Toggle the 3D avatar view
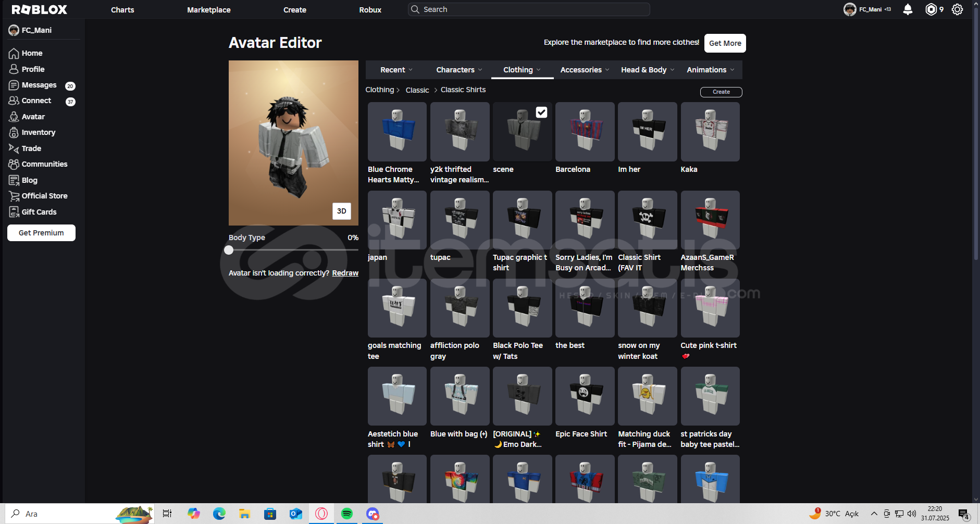The image size is (980, 524). (x=342, y=211)
